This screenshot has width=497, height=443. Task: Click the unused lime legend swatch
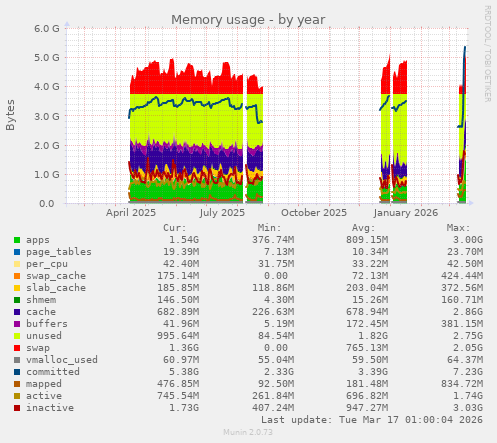(17, 336)
